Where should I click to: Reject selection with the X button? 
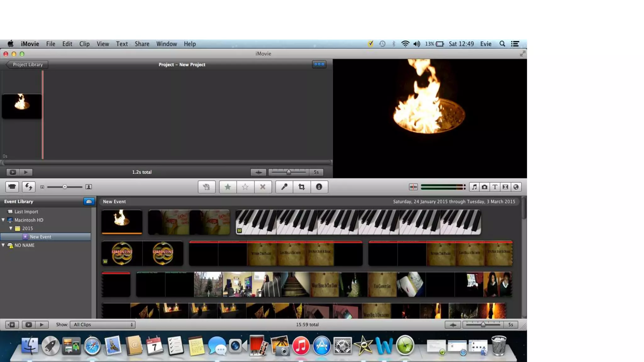tap(263, 187)
